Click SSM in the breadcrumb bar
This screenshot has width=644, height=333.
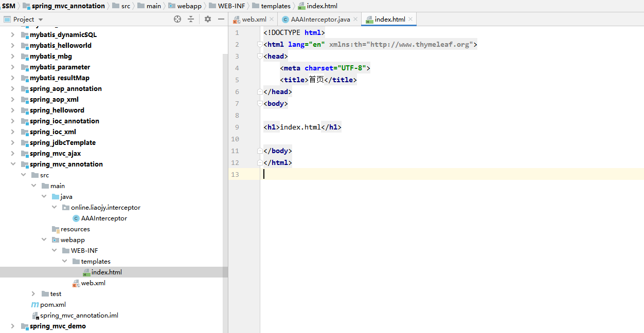click(x=8, y=6)
